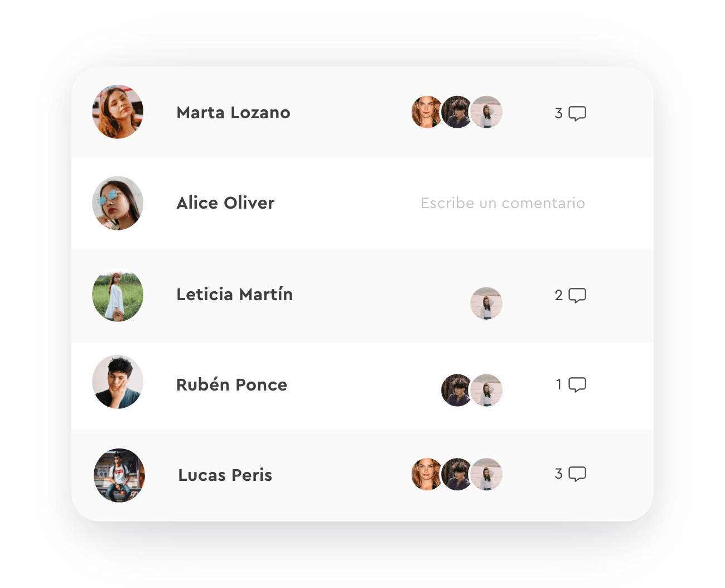Click red-haired commenter avatar in Marta Lozano row
The image size is (725, 588).
click(x=427, y=112)
